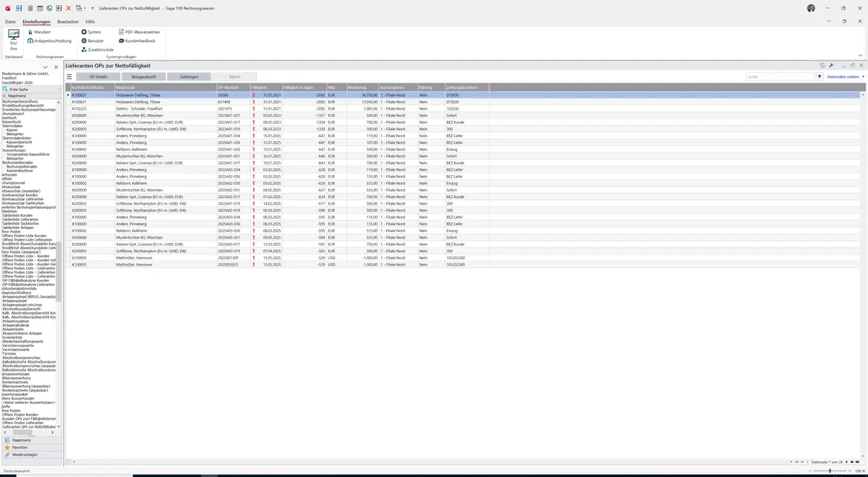
Task: Click into the Suche search field
Action: point(780,76)
